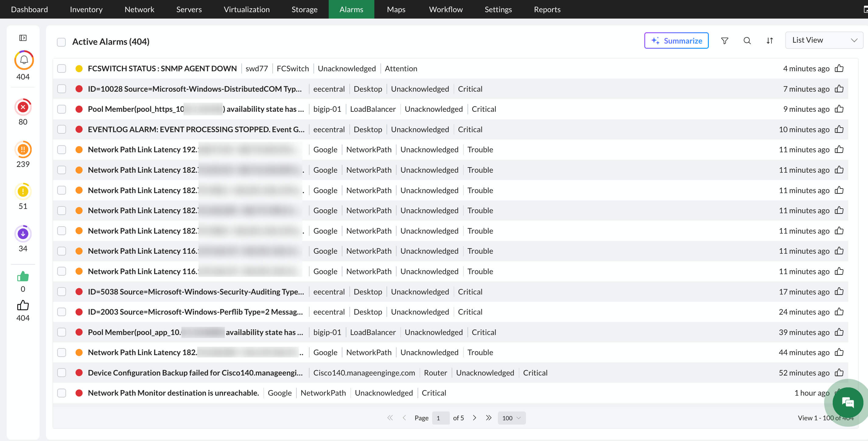
Task: Go to Virtualization tab
Action: [x=247, y=9]
